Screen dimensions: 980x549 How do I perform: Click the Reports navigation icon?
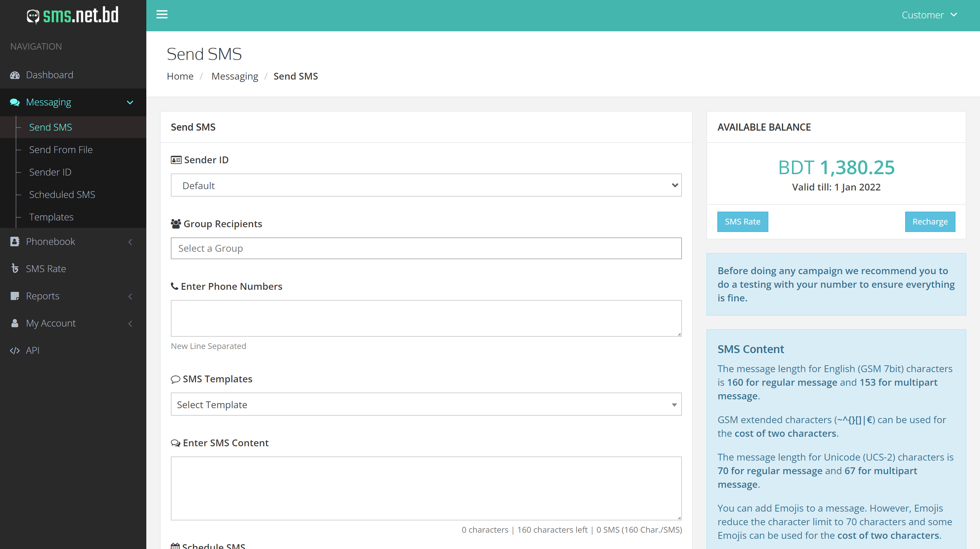15,295
